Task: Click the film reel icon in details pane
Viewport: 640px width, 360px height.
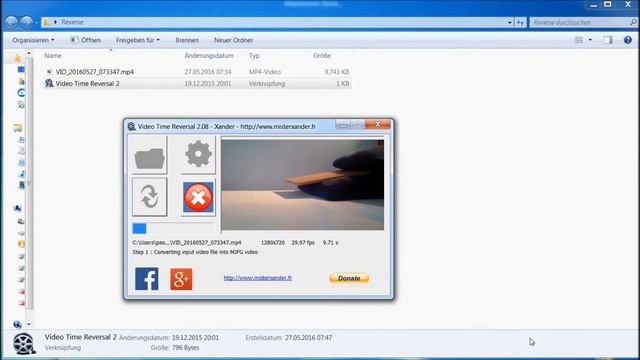Action: point(24,343)
